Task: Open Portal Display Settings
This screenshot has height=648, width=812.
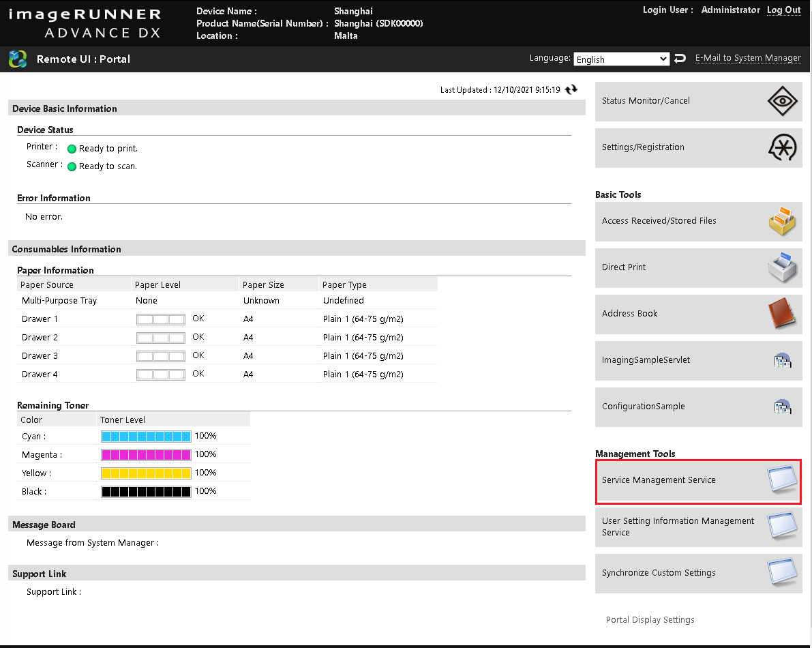Action: [x=650, y=620]
